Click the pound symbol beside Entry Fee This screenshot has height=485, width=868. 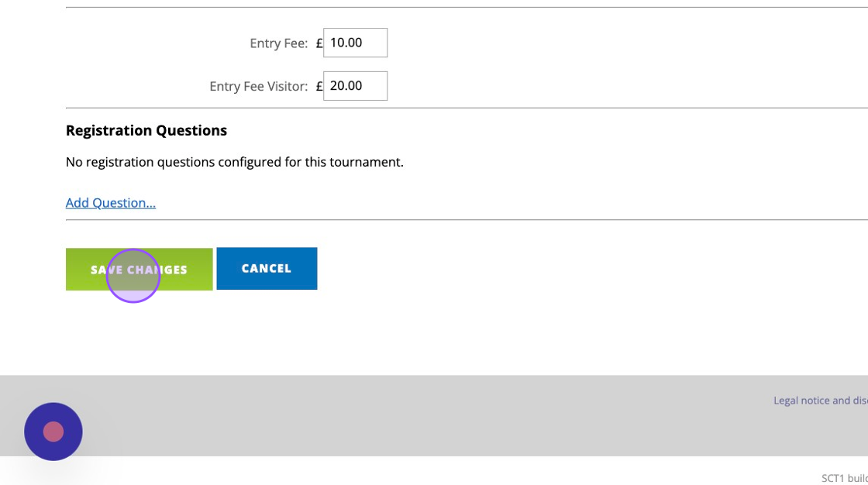click(319, 43)
